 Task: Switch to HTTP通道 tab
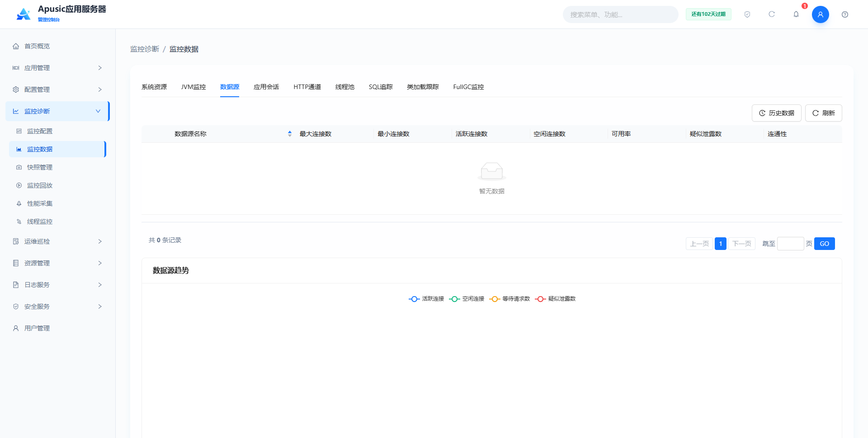[307, 87]
